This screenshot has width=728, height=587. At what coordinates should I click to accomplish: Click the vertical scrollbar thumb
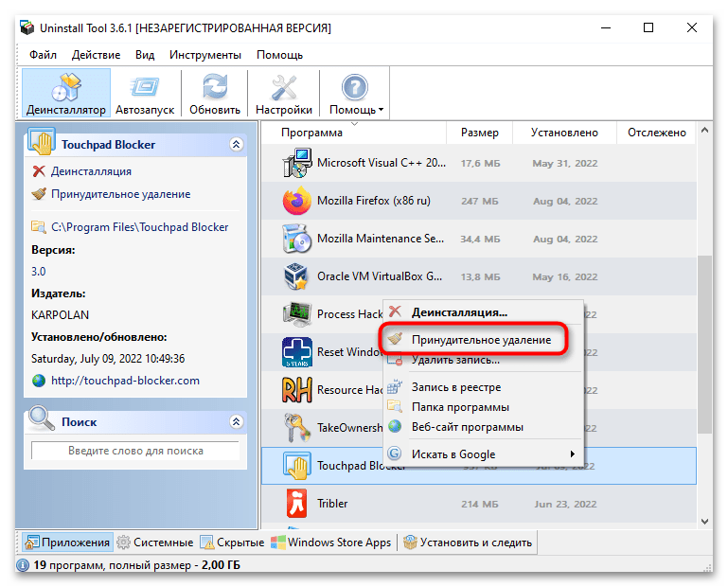pyautogui.click(x=704, y=344)
